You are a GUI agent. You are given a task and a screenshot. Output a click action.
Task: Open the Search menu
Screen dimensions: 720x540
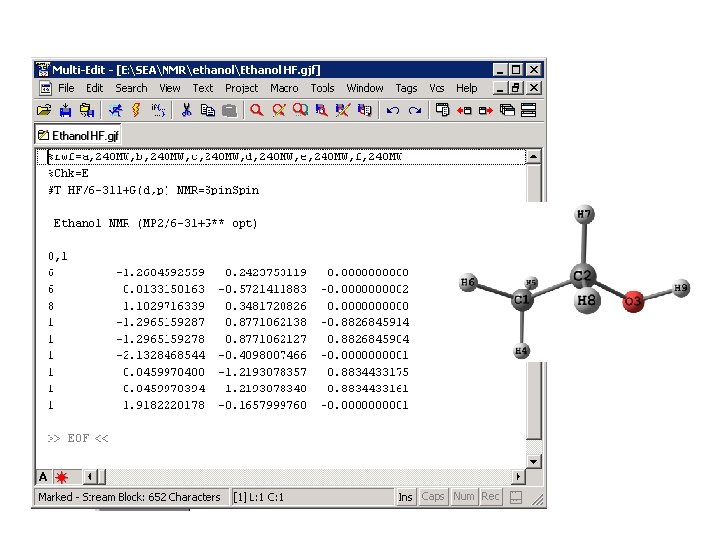tap(131, 88)
